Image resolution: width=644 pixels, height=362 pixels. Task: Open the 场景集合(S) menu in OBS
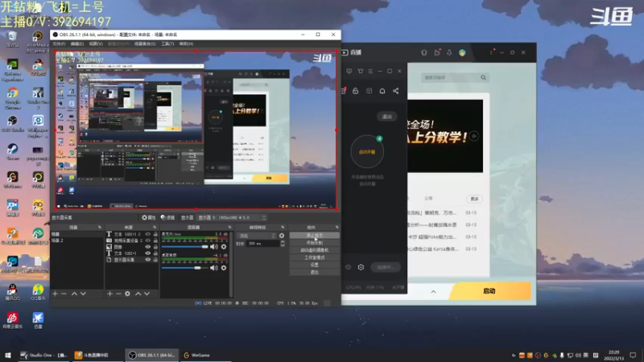(x=145, y=43)
